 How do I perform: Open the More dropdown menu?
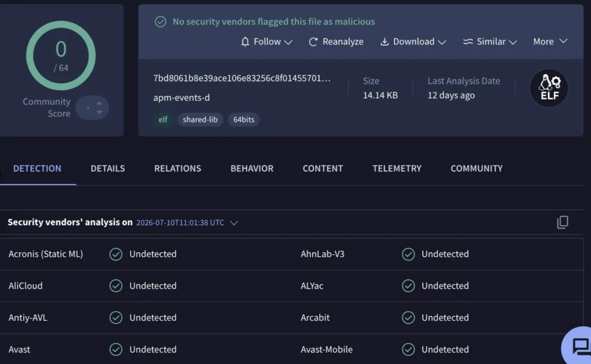pyautogui.click(x=550, y=42)
